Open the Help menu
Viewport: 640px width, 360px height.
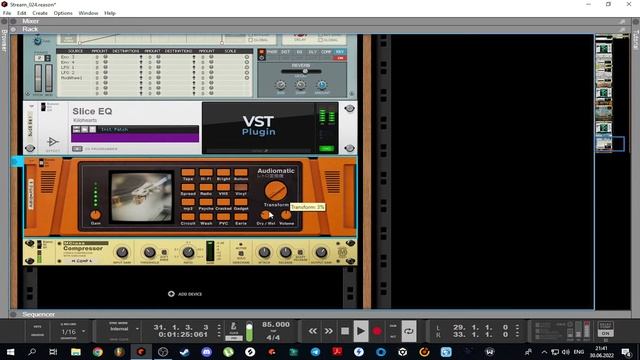pyautogui.click(x=110, y=13)
